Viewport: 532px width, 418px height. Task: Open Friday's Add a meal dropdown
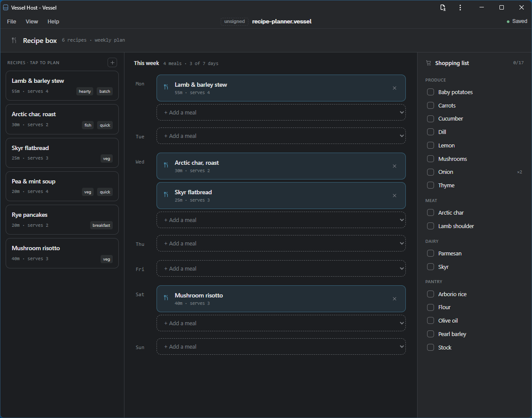281,268
